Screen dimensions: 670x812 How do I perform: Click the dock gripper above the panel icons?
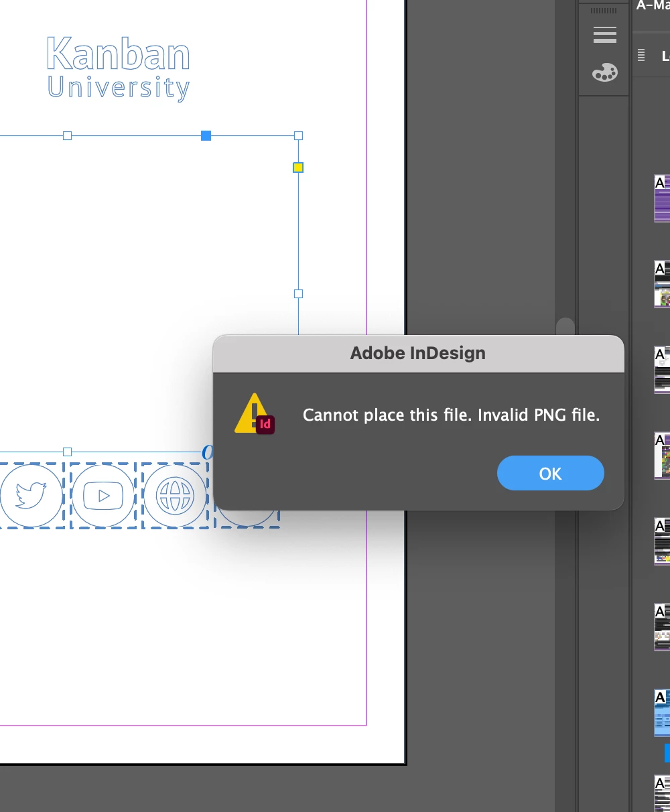coord(604,11)
